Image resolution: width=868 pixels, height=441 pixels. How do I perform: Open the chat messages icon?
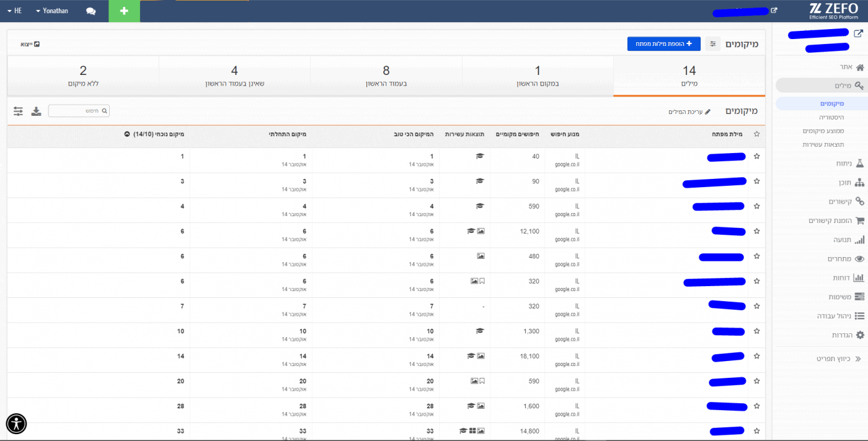91,11
